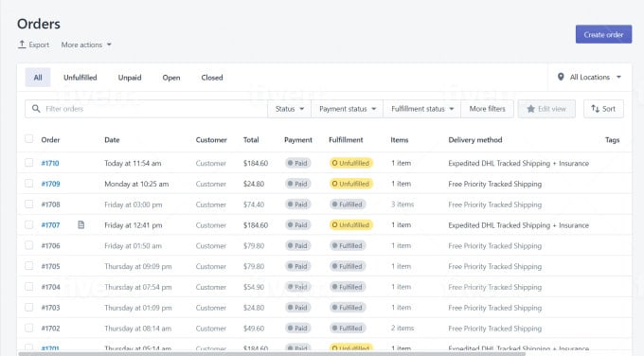This screenshot has width=644, height=356.
Task: Open the Status filter dropdown
Action: tap(290, 109)
